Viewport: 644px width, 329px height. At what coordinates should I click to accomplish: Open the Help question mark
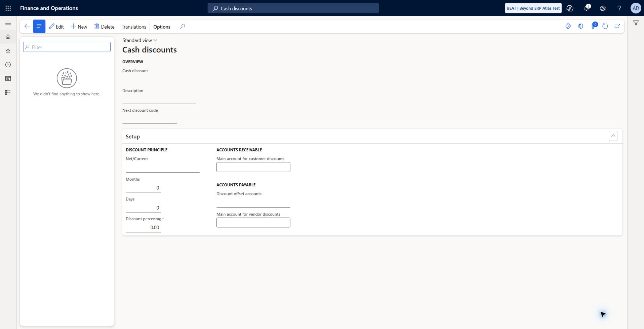(619, 8)
